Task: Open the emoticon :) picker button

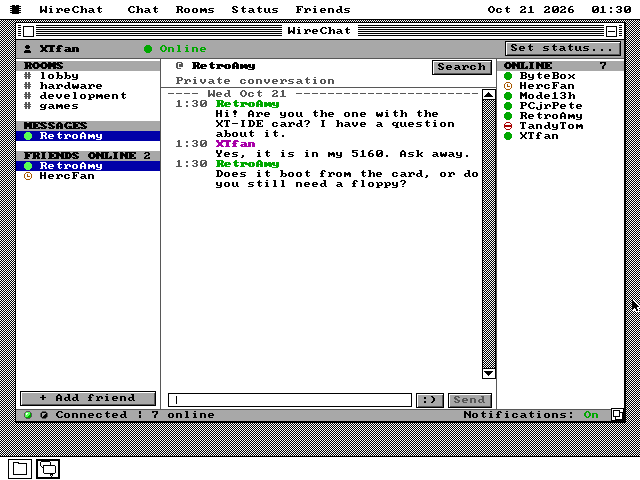Action: point(429,400)
